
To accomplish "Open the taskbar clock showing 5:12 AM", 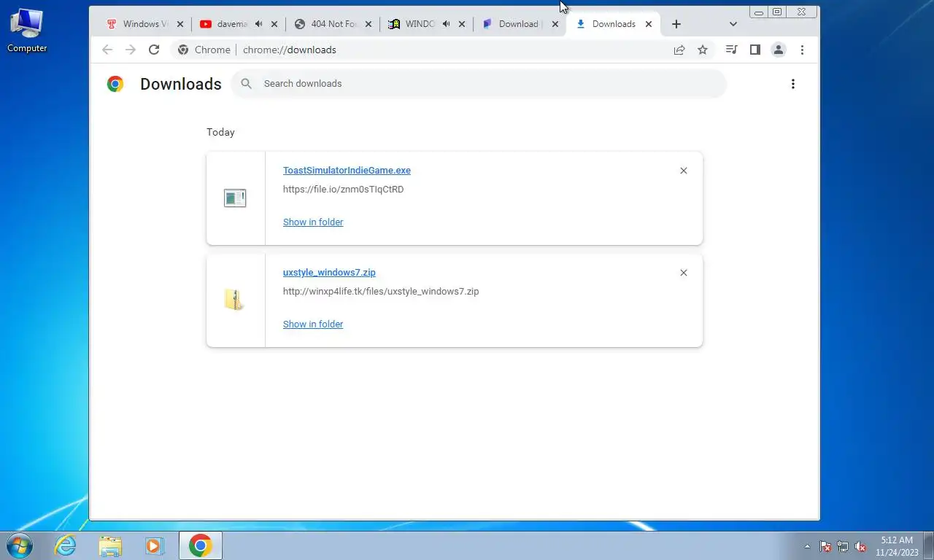I will (897, 546).
